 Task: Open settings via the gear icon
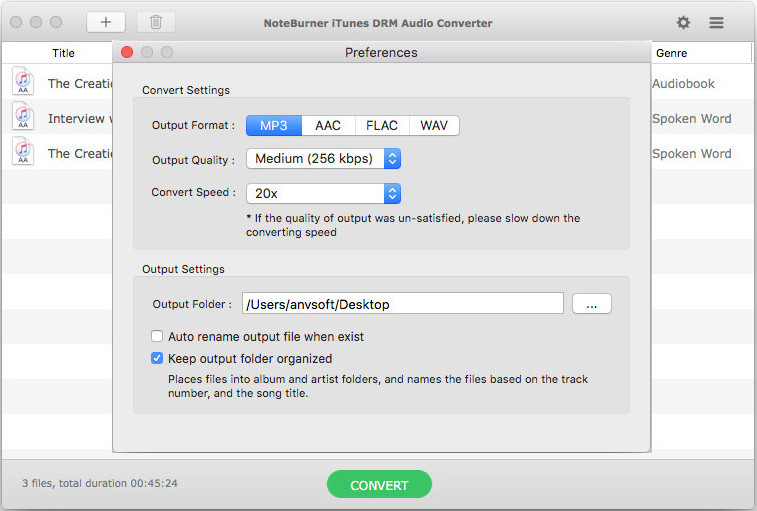(683, 22)
